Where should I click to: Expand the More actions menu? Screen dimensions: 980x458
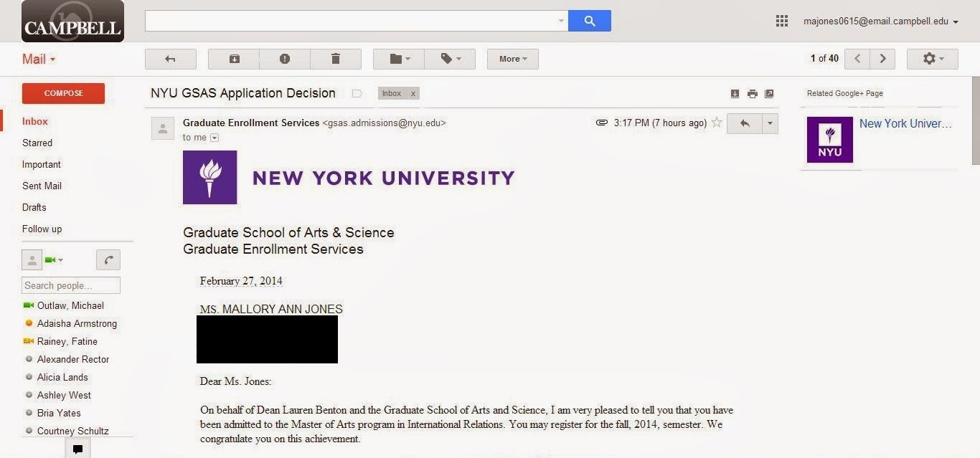click(x=512, y=59)
